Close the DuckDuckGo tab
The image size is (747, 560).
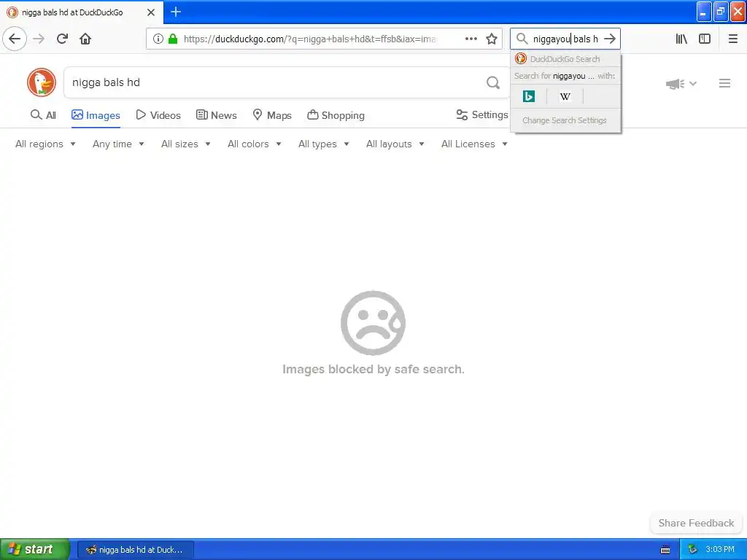tap(151, 12)
